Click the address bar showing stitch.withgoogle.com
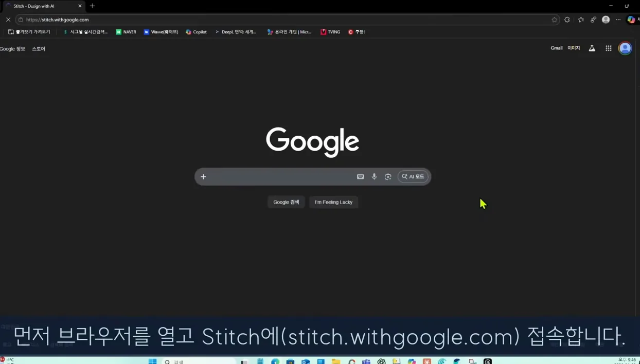Screen dimensions: 640x364 click(288, 20)
